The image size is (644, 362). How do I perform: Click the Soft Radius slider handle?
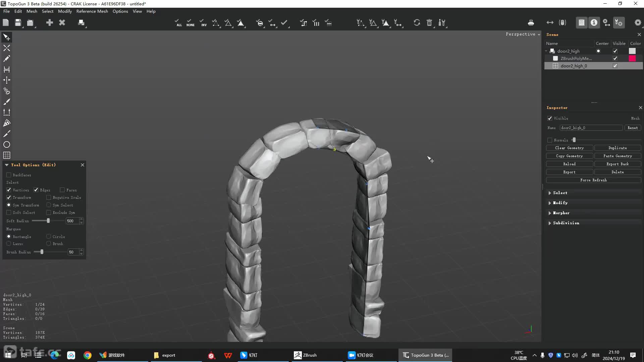[48, 221]
